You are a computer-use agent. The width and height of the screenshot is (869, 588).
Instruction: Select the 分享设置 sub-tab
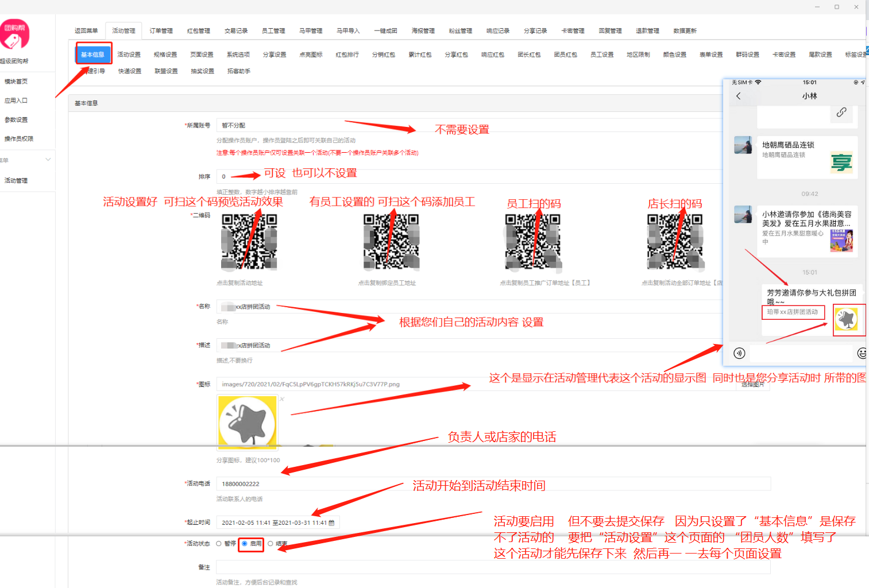[x=275, y=55]
